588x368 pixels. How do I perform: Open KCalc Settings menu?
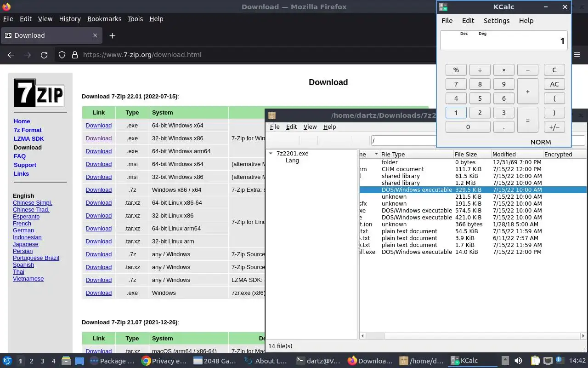coord(497,21)
